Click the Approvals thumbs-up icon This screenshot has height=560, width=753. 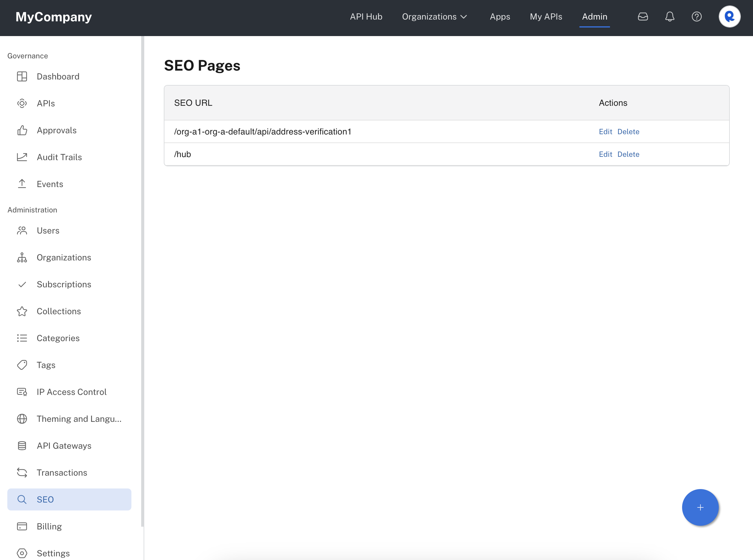[22, 131]
